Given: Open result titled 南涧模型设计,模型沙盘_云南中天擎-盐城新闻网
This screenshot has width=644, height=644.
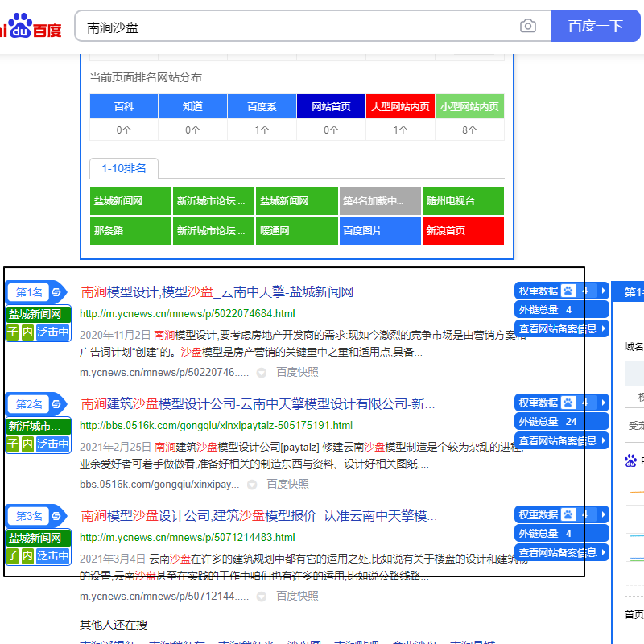Looking at the screenshot, I should 217,292.
